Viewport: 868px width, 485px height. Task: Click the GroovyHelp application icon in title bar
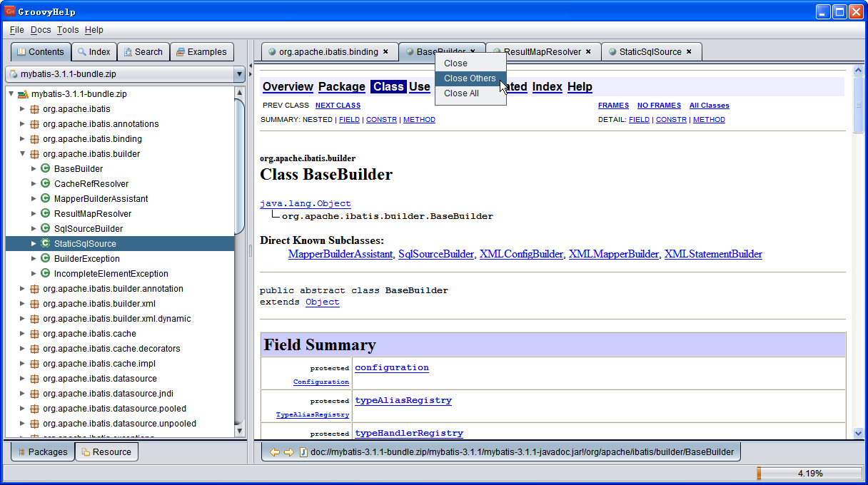[x=9, y=11]
